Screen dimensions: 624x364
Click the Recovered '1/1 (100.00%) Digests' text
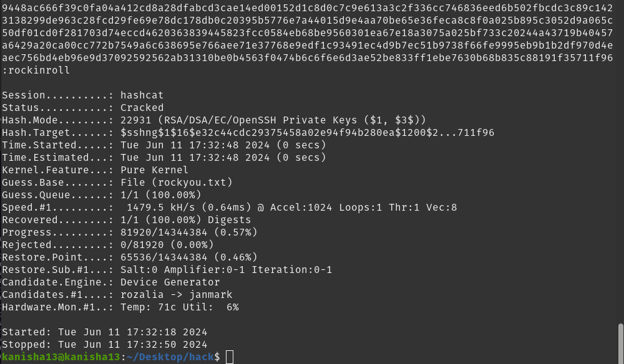pyautogui.click(x=185, y=220)
